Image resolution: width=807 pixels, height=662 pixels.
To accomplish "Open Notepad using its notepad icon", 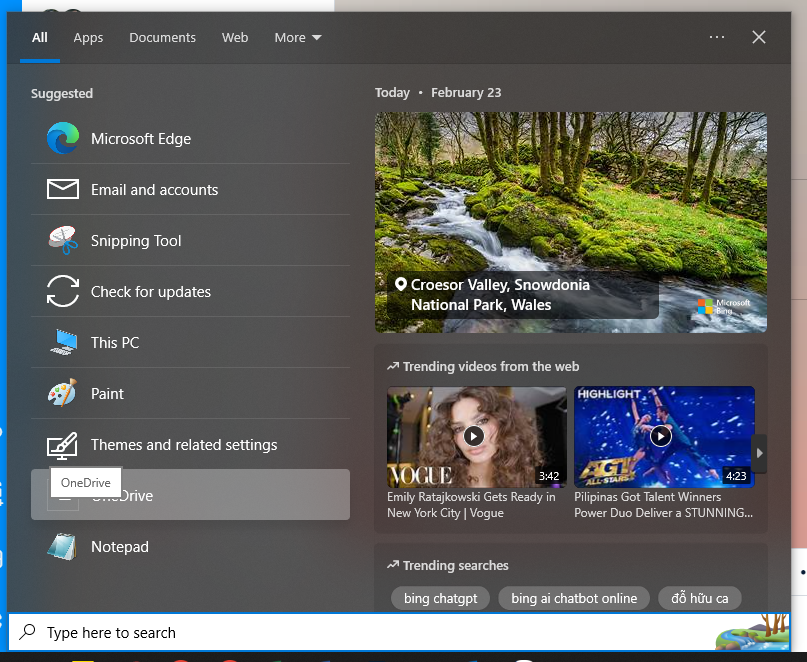I will pyautogui.click(x=62, y=546).
